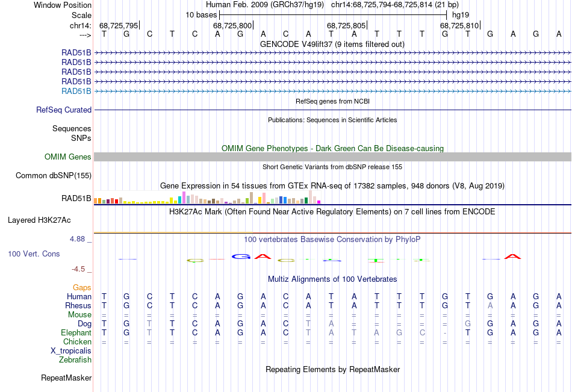Select the Human alignment row label

pyautogui.click(x=79, y=296)
